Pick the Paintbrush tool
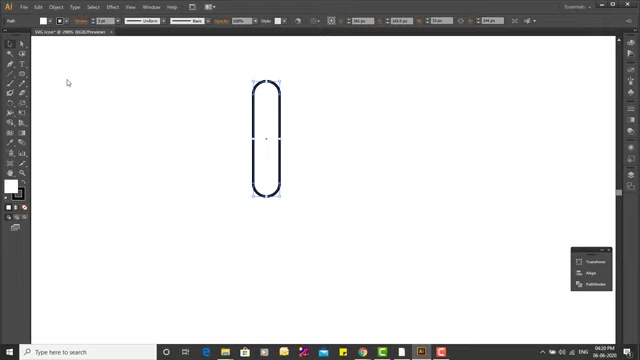The height and width of the screenshot is (360, 640). [10, 84]
